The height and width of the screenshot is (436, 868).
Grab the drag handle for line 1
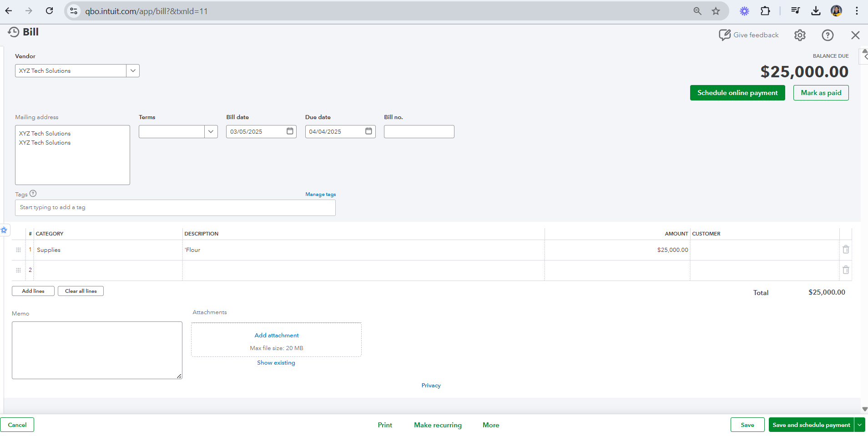18,250
